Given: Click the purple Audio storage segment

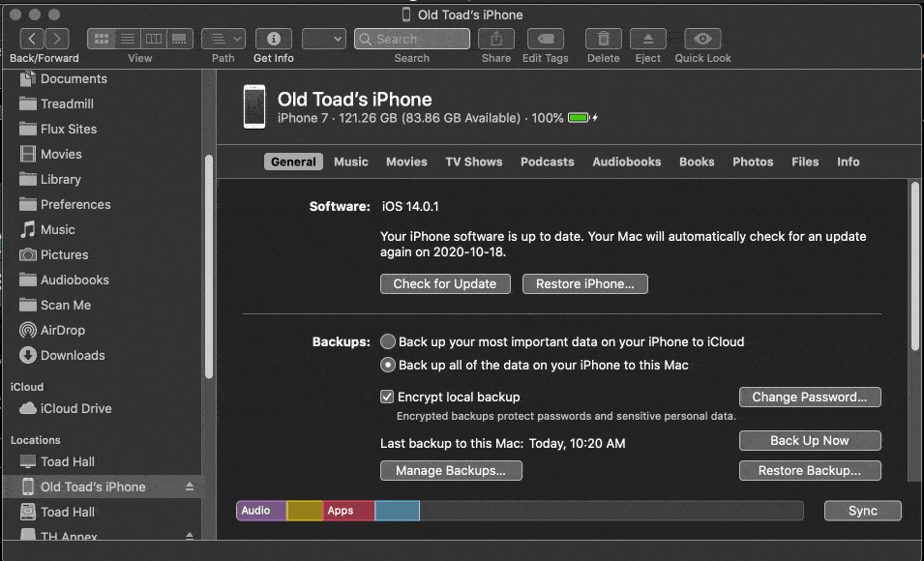Looking at the screenshot, I should click(x=261, y=511).
